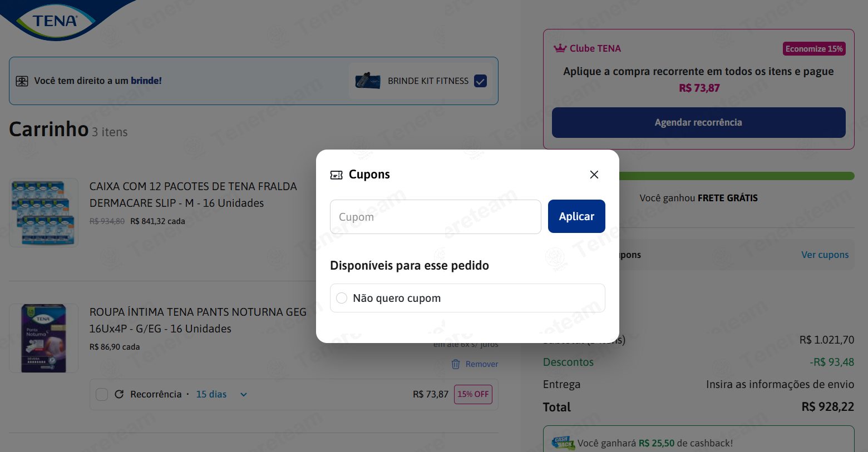Click the Clube TENA crown icon

coord(560,48)
